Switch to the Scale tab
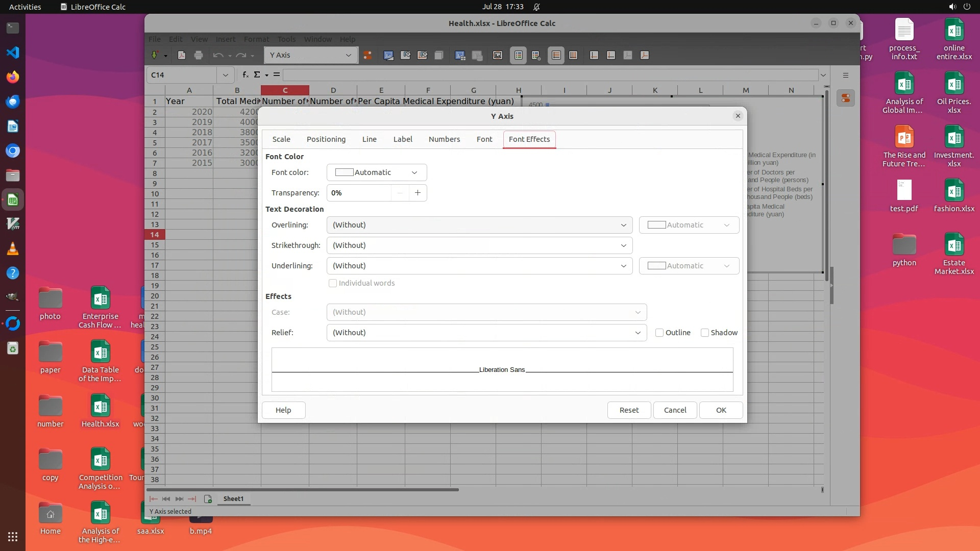The height and width of the screenshot is (551, 980). click(281, 139)
